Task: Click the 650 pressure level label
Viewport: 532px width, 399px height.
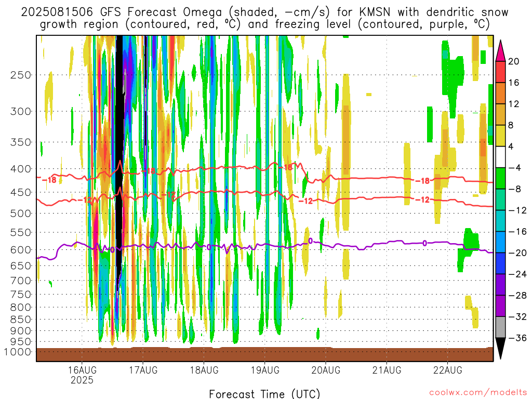Action: 21,265
